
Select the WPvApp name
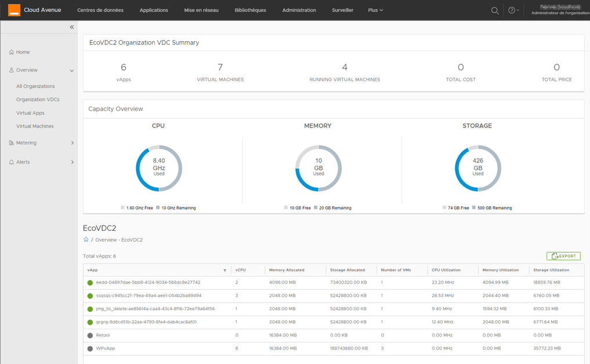(106, 348)
